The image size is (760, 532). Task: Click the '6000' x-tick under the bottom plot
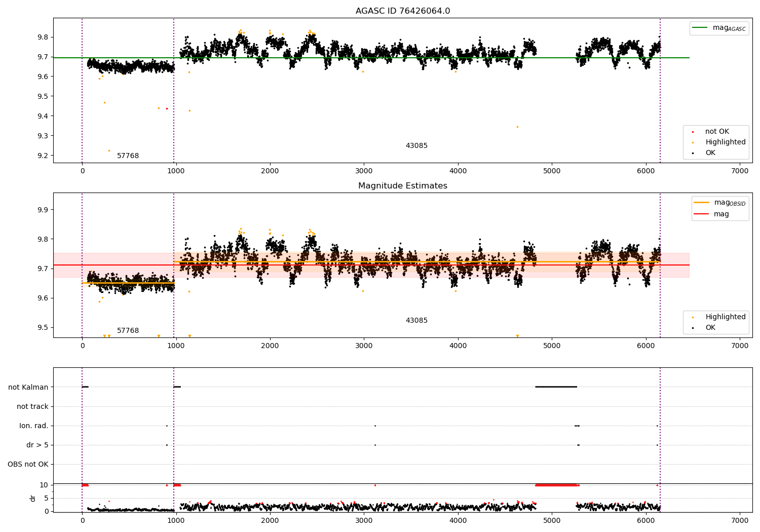pos(646,520)
